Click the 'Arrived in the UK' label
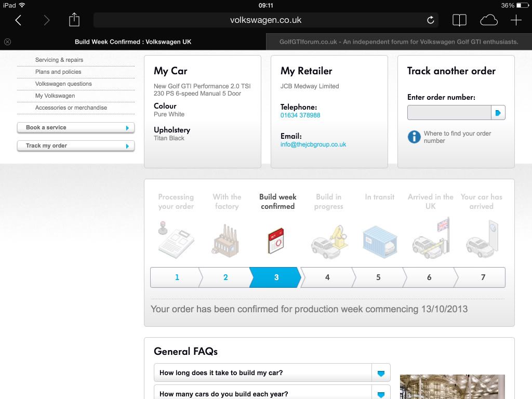Screen dimensions: 532x399 [x=431, y=202]
